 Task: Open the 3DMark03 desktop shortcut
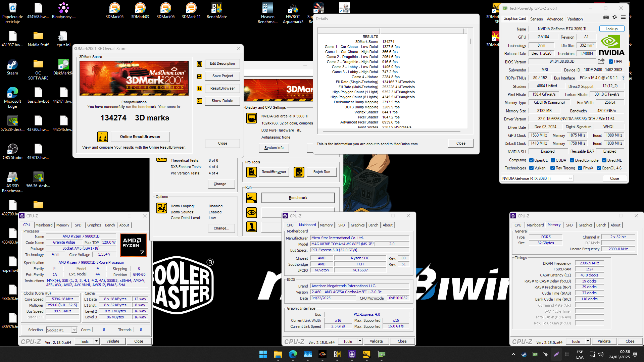click(x=140, y=11)
